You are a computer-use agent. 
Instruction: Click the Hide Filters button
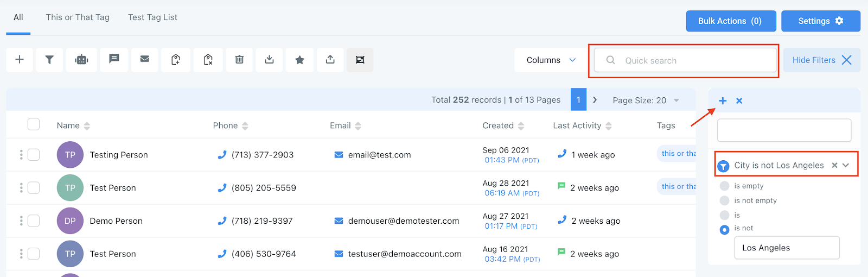pos(822,60)
